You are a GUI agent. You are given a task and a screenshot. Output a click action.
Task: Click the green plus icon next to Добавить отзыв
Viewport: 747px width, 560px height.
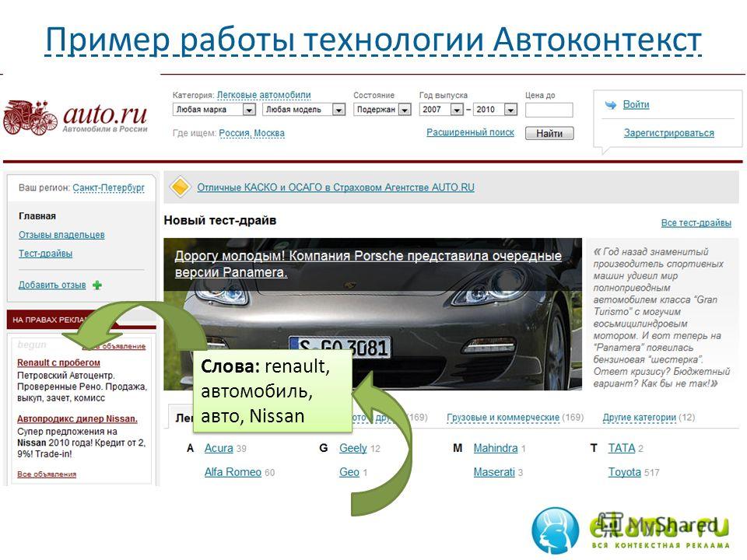97,285
